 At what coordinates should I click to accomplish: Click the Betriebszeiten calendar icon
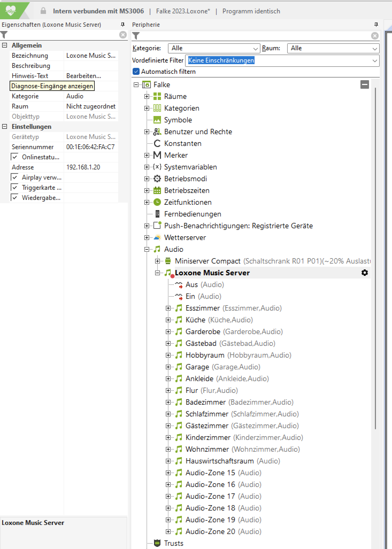click(157, 190)
